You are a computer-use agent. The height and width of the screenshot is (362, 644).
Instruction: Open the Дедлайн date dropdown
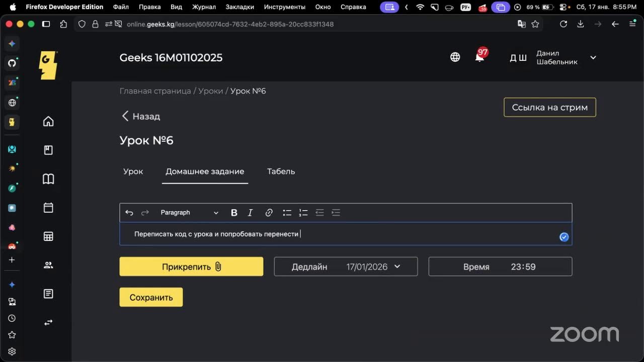pyautogui.click(x=346, y=266)
